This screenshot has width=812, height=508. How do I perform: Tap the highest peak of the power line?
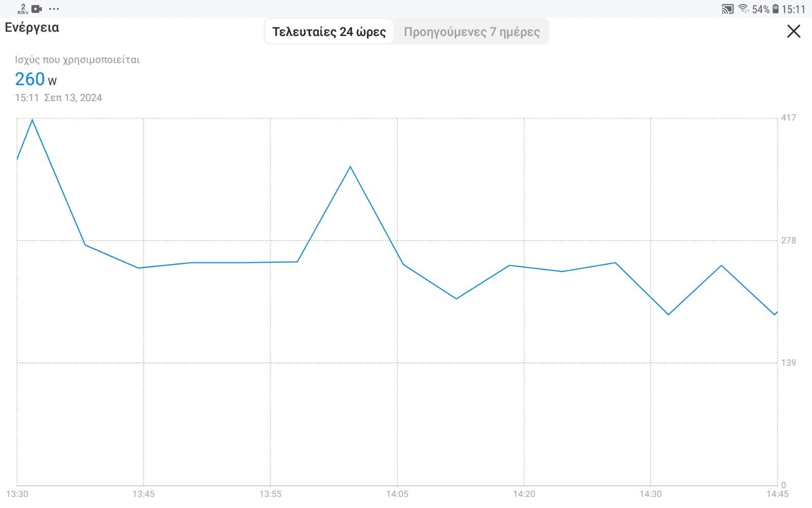tap(32, 120)
